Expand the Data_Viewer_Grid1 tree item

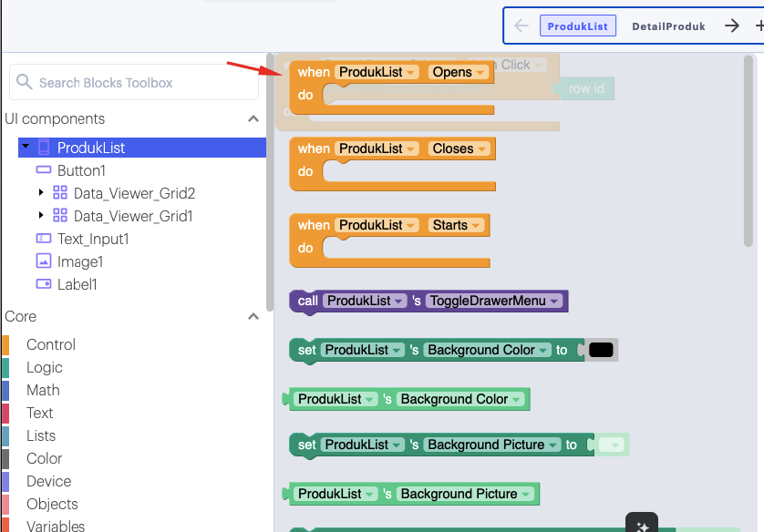[x=39, y=216]
